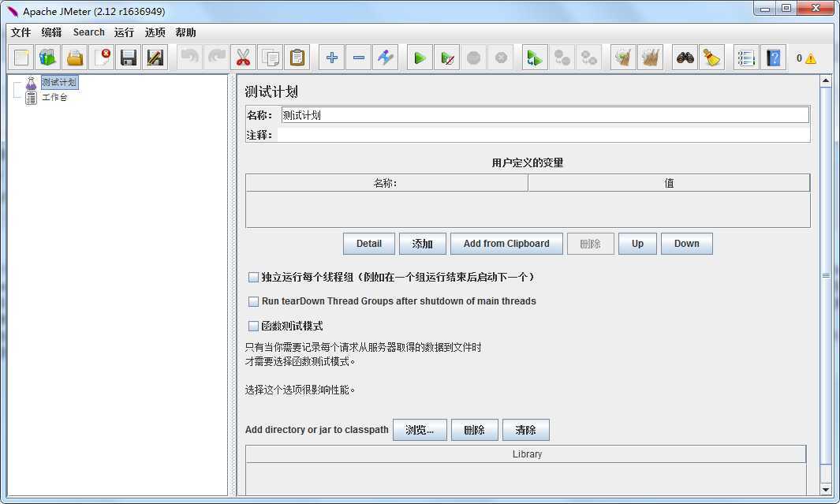Select the 测试计划 tree node

(x=59, y=82)
